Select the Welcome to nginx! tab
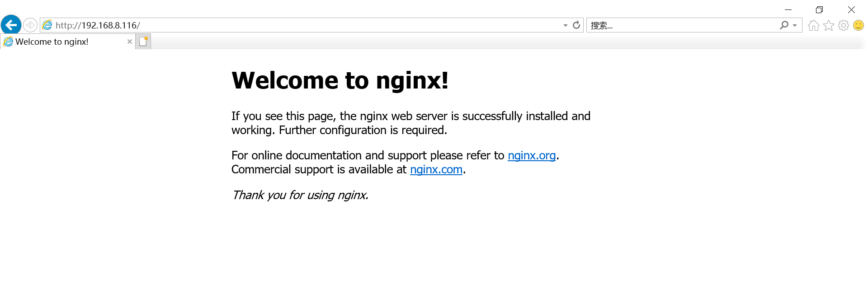 (68, 42)
